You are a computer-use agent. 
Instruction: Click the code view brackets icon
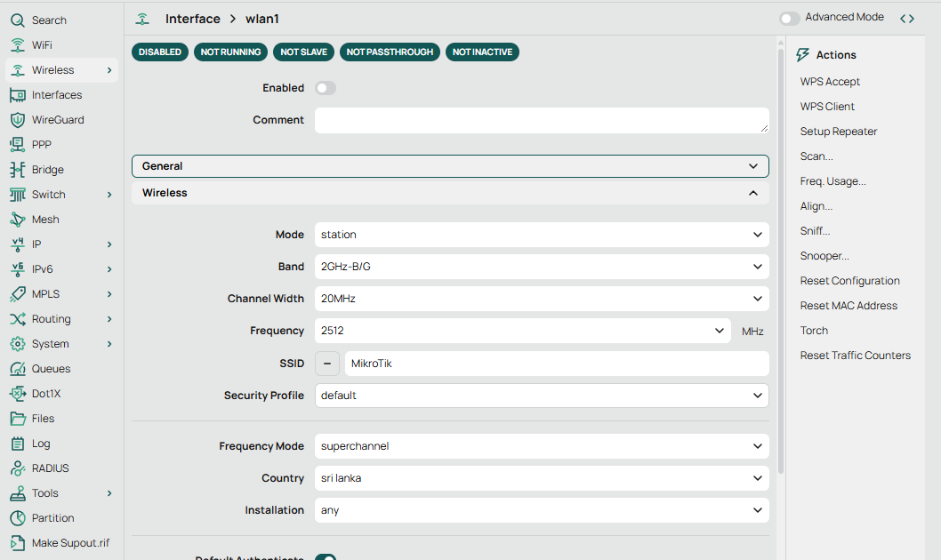coord(906,19)
